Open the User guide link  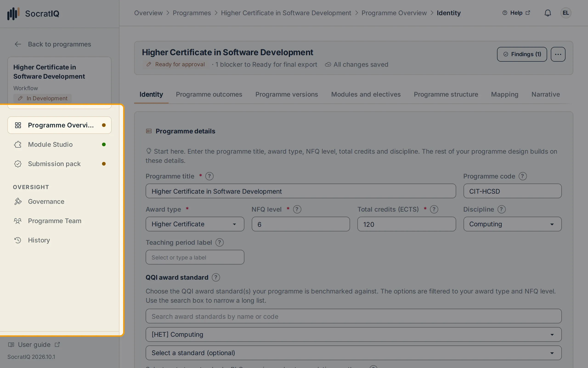[x=34, y=345]
